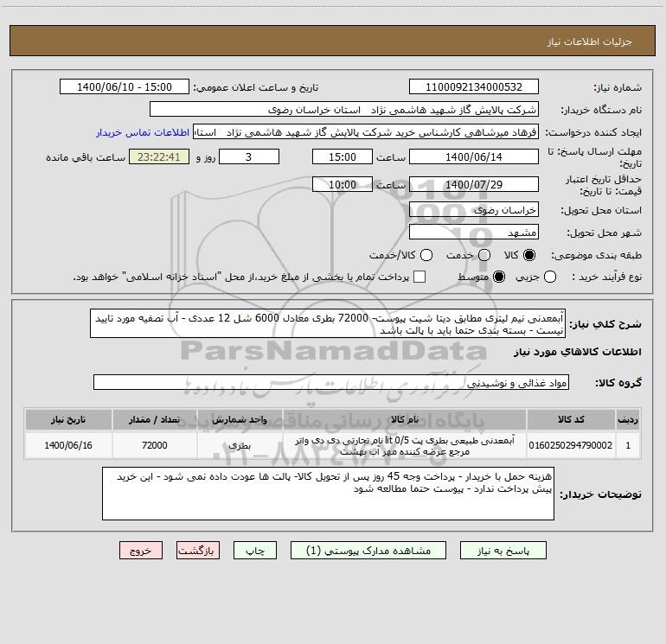Open مشاهده مدارک پیوستی (1) button
This screenshot has width=666, height=644.
(x=368, y=551)
